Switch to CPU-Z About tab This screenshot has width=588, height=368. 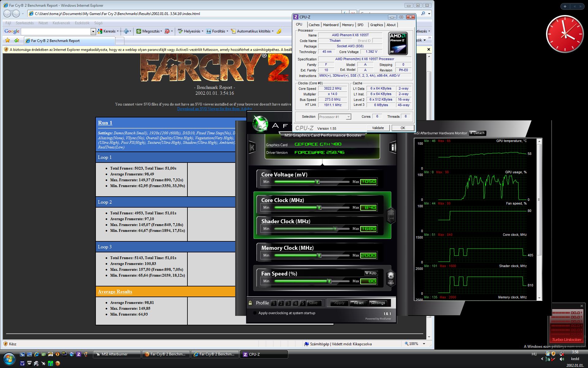click(x=391, y=25)
